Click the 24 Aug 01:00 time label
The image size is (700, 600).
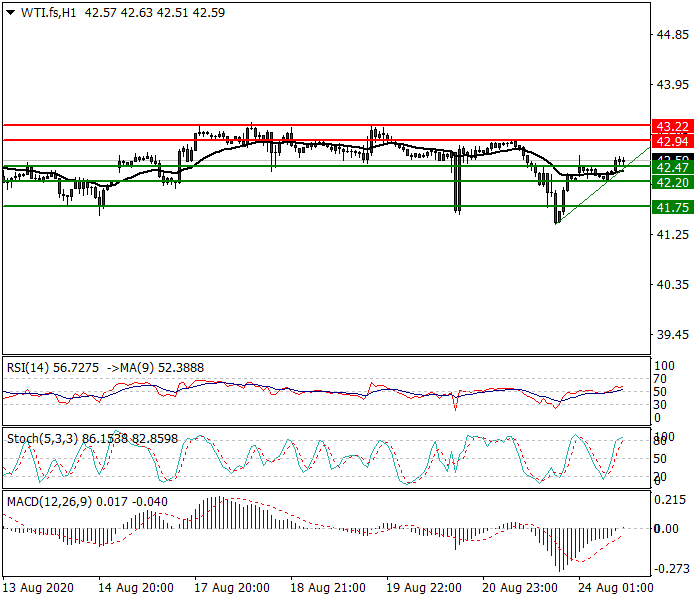tap(616, 588)
